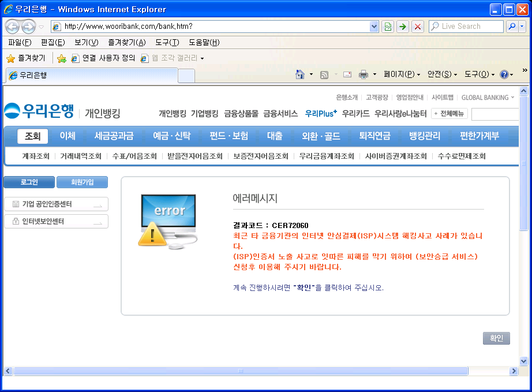Select the 우리은행 browser tab
This screenshot has width=532, height=392.
(92, 76)
